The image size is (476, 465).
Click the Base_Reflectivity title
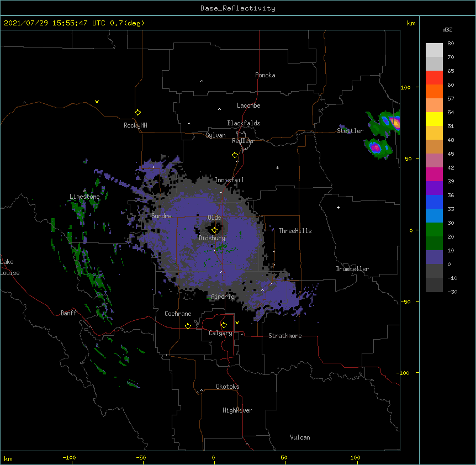[x=238, y=8]
